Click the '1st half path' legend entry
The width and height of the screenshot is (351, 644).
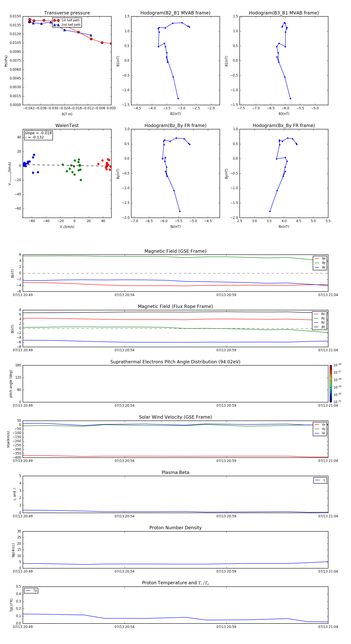(67, 20)
